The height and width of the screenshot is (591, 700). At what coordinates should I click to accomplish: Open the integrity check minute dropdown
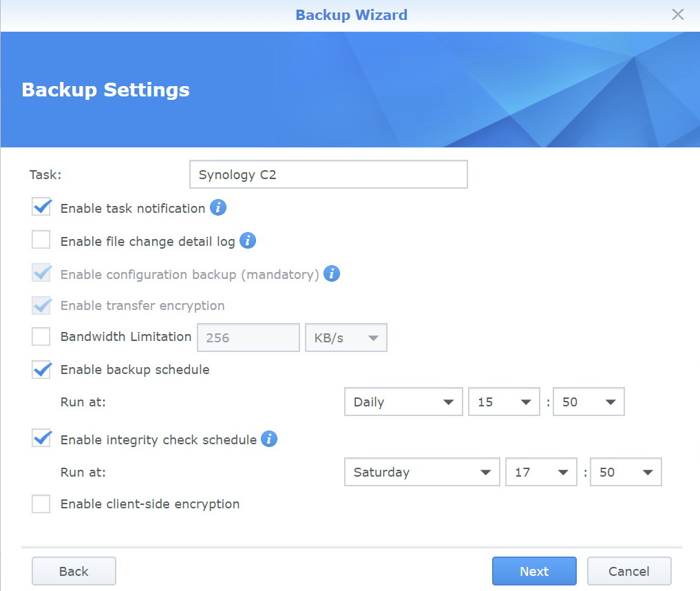click(x=626, y=472)
